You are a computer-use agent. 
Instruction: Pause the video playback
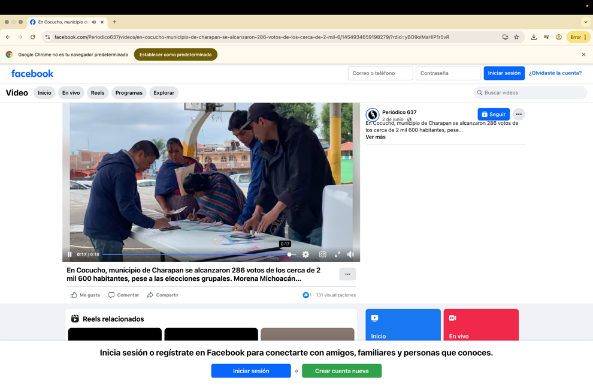(x=70, y=254)
